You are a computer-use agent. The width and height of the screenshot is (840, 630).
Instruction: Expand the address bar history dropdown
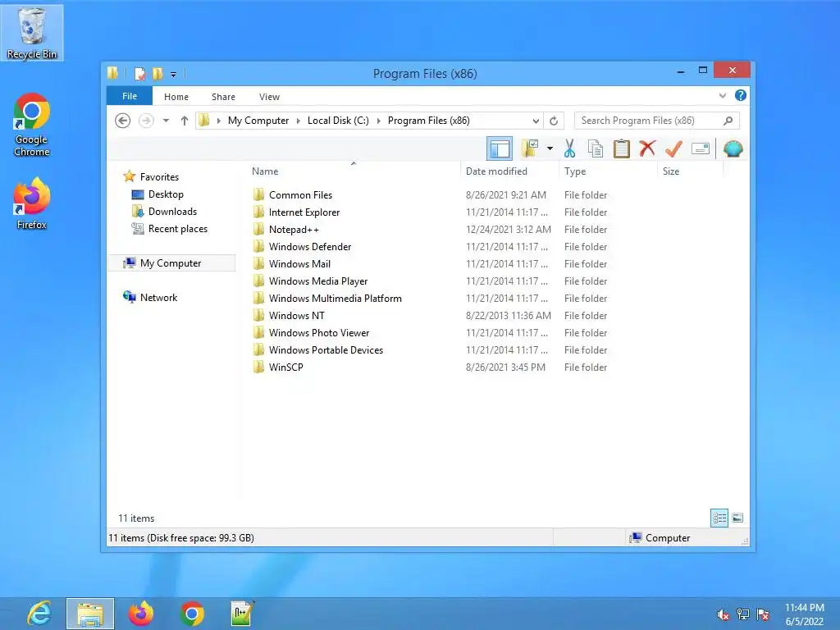tap(535, 121)
